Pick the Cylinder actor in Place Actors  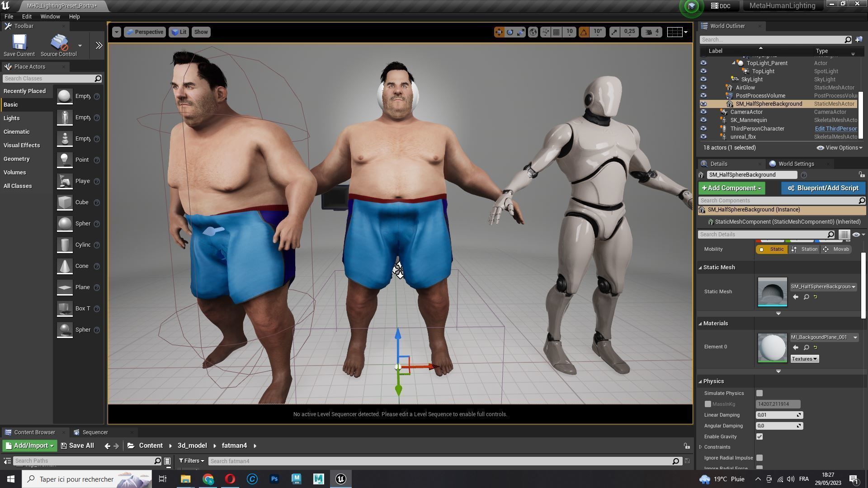(74, 245)
